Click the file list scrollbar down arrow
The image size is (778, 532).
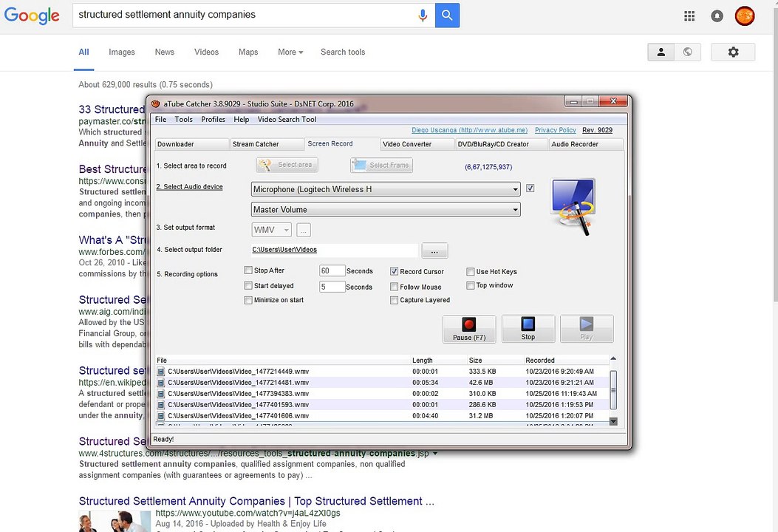click(x=613, y=421)
